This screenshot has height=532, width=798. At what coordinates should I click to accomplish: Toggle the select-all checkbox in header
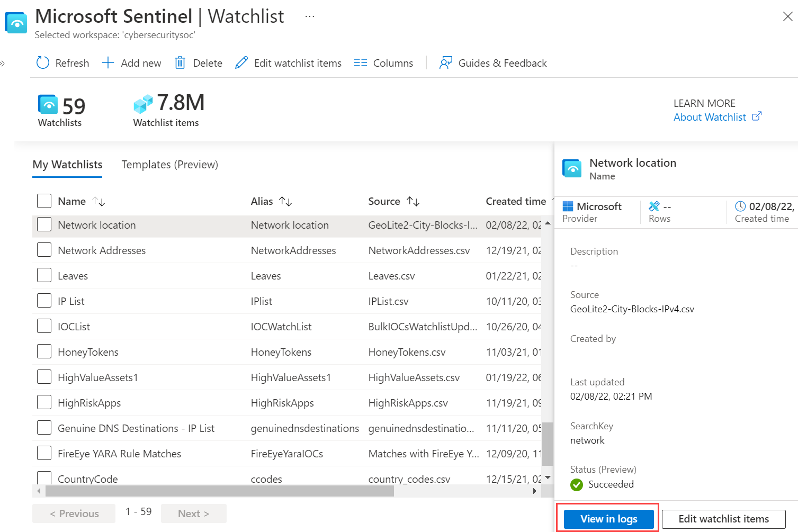click(x=44, y=201)
